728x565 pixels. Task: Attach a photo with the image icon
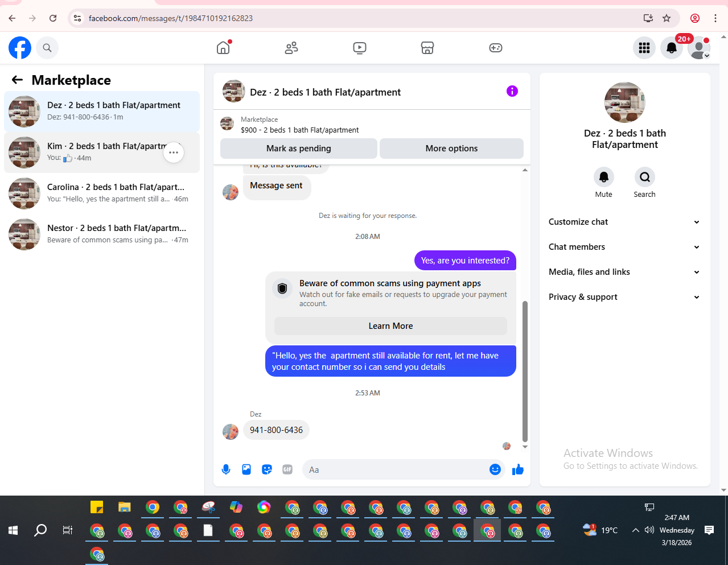[246, 469]
